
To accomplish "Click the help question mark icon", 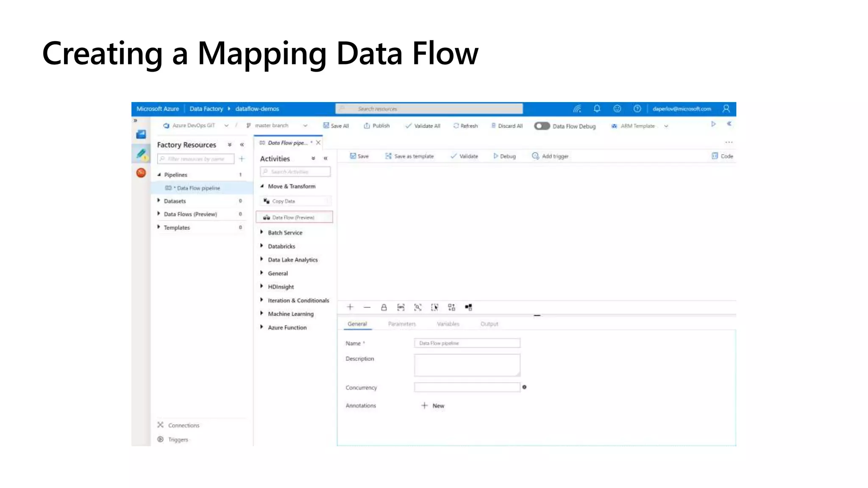I will coord(637,109).
